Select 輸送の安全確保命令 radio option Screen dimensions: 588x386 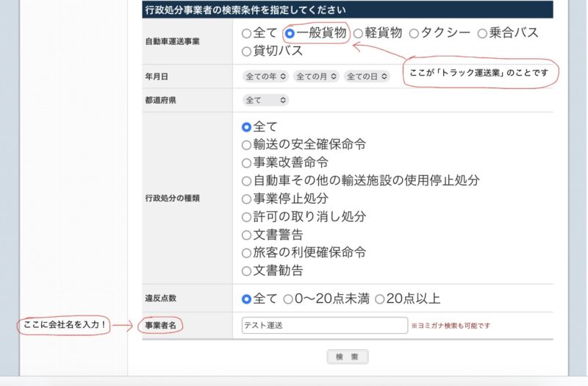pos(246,145)
